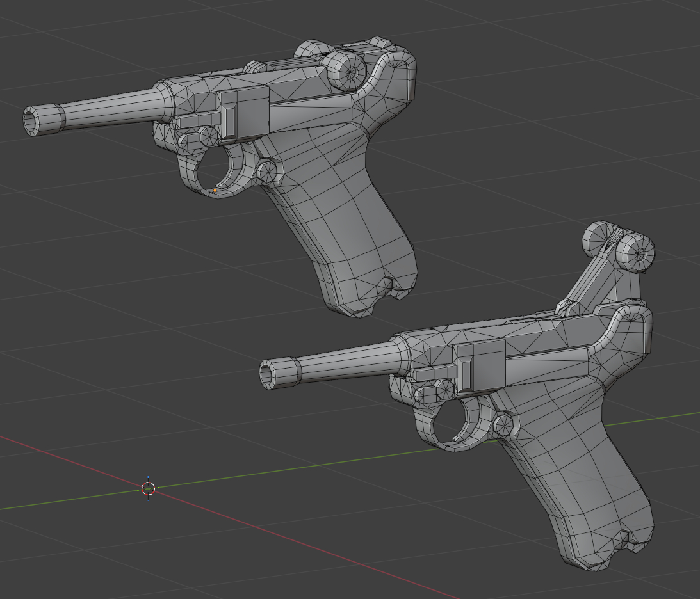Click the round toggle knob on upper pistol
700x599 pixels.
click(346, 70)
